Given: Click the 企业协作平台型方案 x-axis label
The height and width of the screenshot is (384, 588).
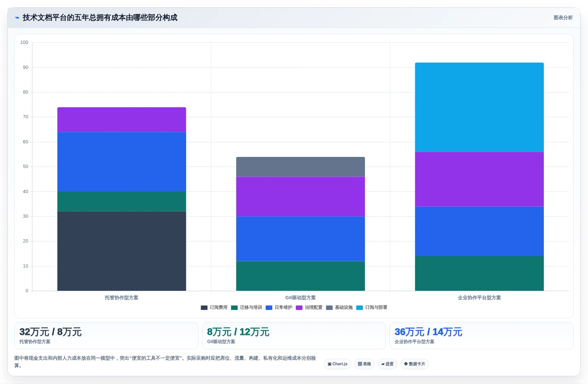Looking at the screenshot, I should pos(479,298).
